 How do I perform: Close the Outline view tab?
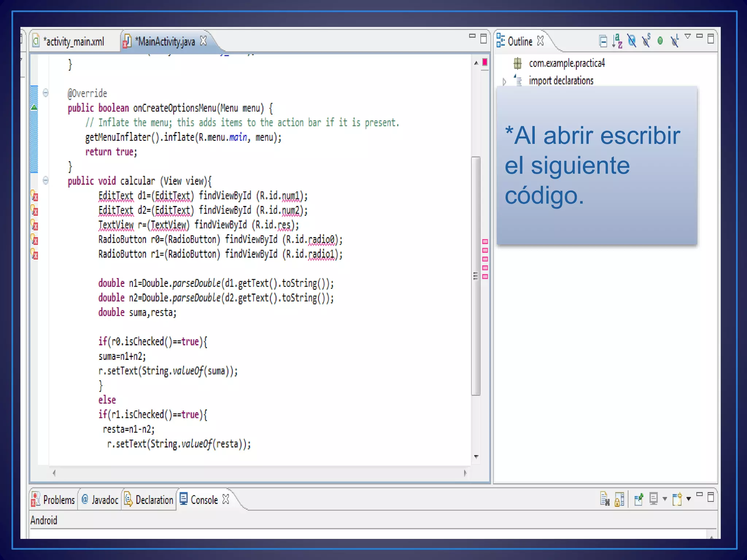[541, 41]
